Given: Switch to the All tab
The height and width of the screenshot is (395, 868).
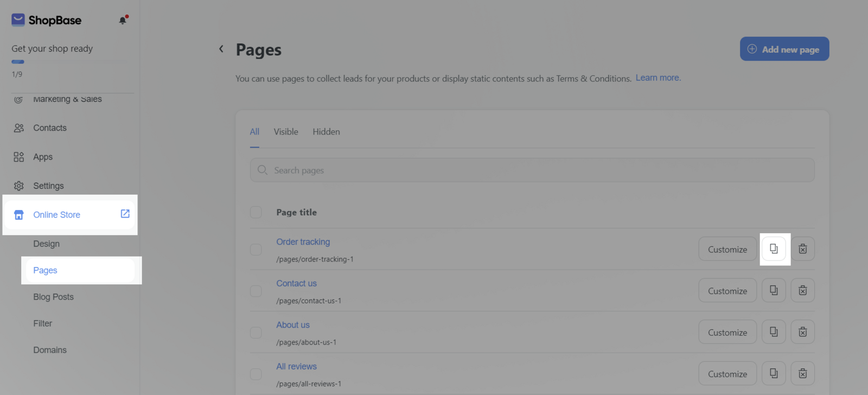Looking at the screenshot, I should [x=254, y=132].
